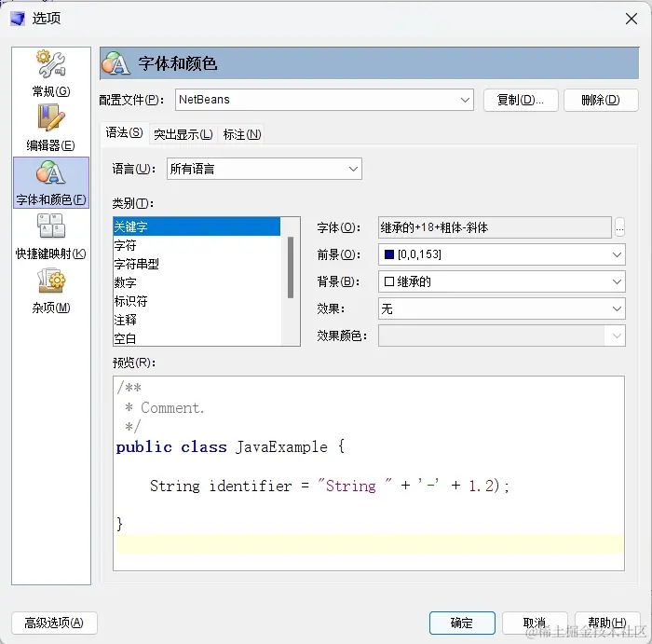Select 字符 in the category list
652x644 pixels.
pyautogui.click(x=197, y=245)
